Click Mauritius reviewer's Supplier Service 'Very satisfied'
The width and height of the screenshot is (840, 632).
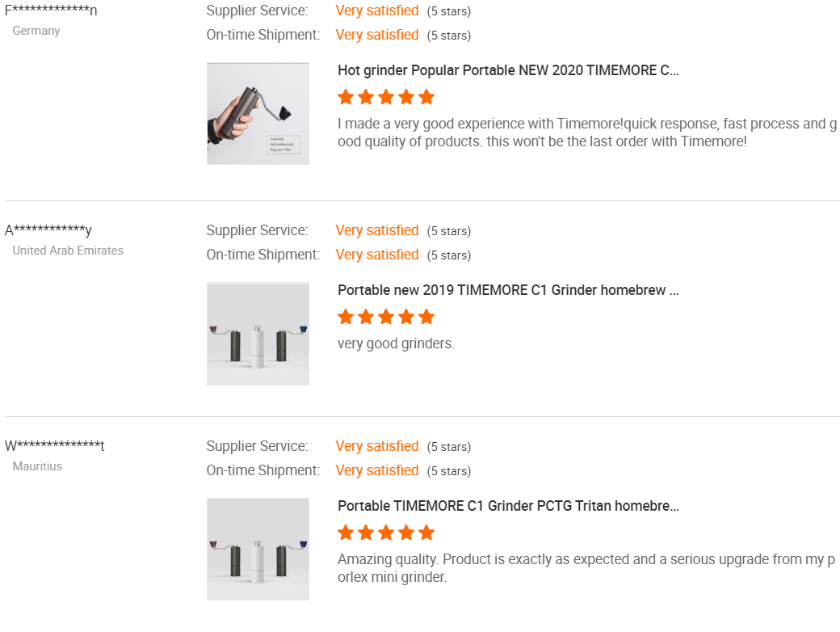click(x=377, y=446)
